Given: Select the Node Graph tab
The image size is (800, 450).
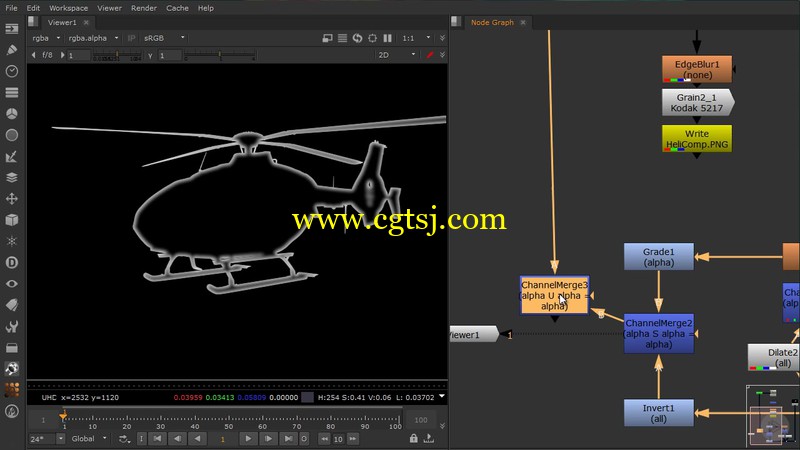Looking at the screenshot, I should (x=492, y=22).
